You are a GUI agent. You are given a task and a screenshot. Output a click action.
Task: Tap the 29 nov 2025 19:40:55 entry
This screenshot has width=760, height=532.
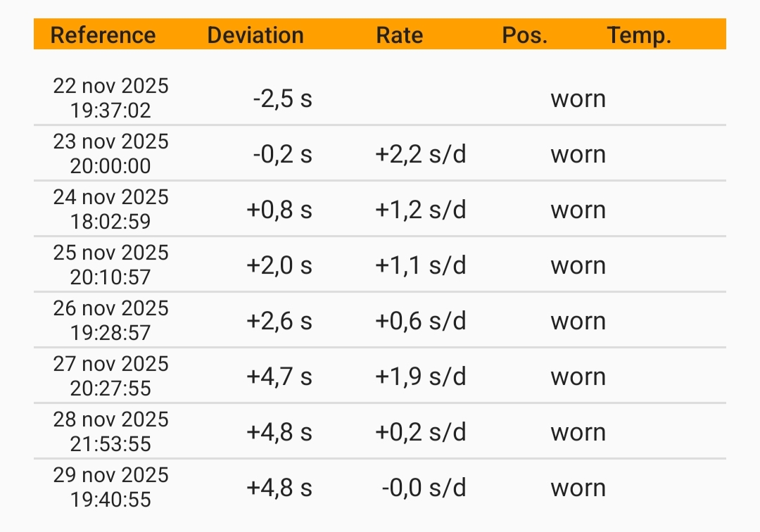pyautogui.click(x=111, y=487)
